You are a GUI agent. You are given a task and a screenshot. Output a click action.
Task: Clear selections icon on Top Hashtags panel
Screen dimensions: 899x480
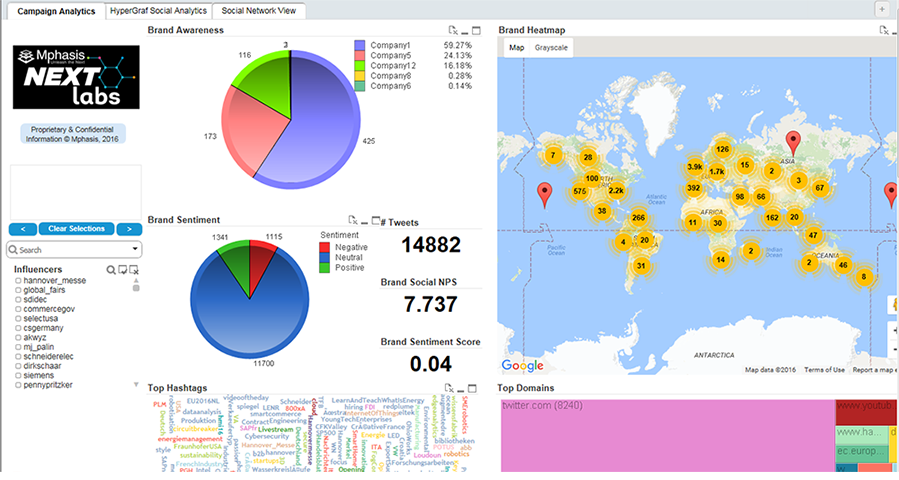[450, 388]
